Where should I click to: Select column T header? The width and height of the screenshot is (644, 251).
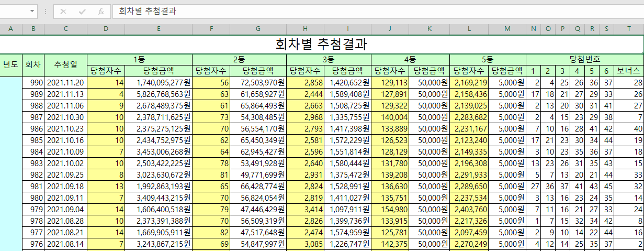pos(629,29)
